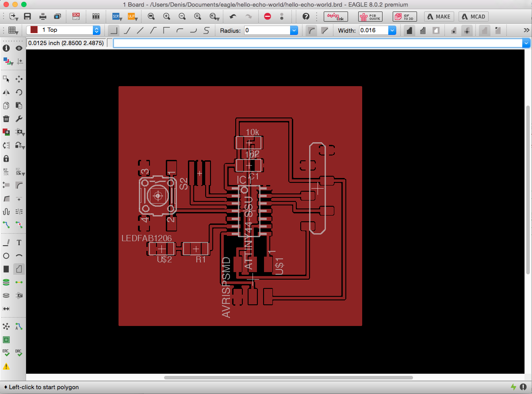Undo the last action
This screenshot has width=532, height=394.
pyautogui.click(x=233, y=16)
